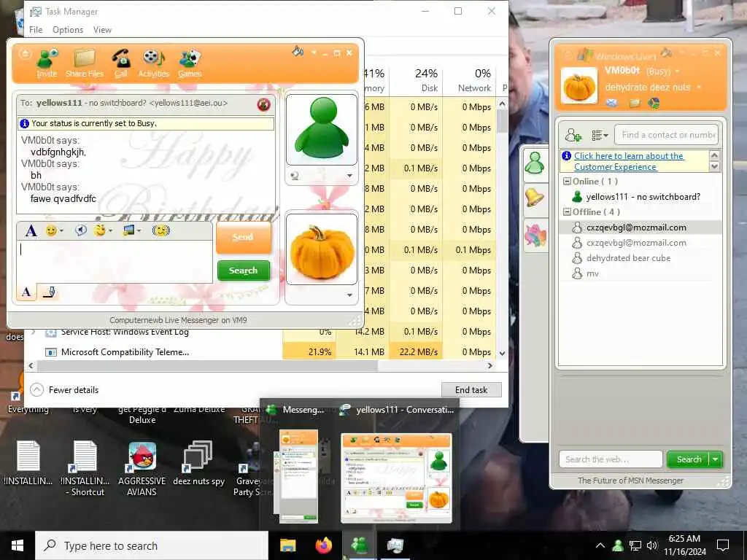This screenshot has width=747, height=560.
Task: Send a voice clip icon
Action: (x=80, y=231)
